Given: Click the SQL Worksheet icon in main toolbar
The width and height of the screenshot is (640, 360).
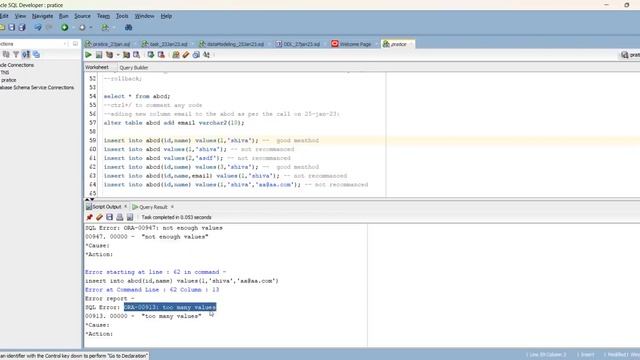Looking at the screenshot, I should (105, 27).
